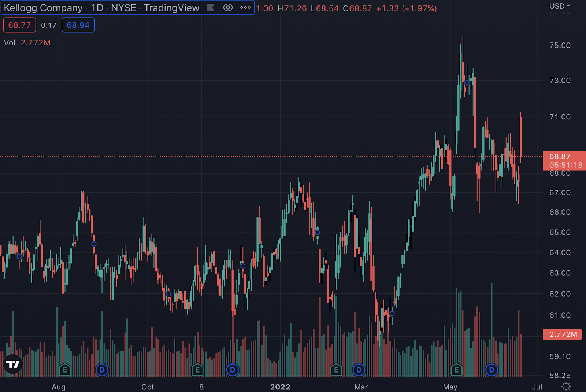This screenshot has width=586, height=392.
Task: Click the blue circle marker near 61.00 after Mar
Action: tap(392, 314)
